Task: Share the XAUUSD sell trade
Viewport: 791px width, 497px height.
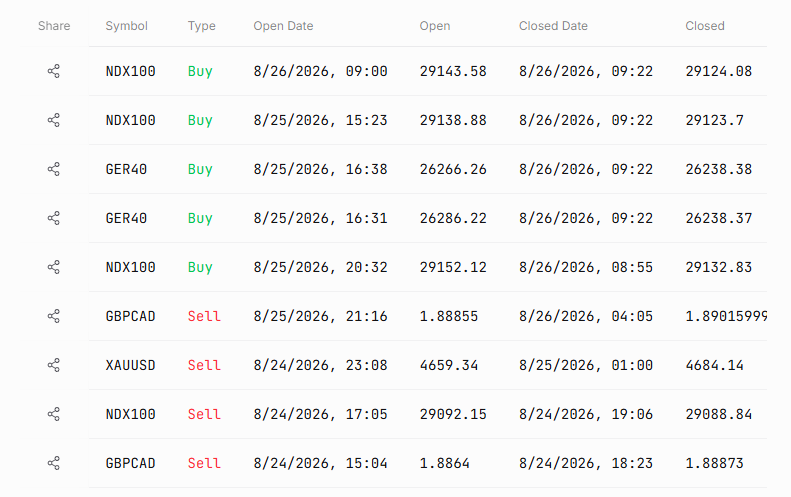Action: 53,365
